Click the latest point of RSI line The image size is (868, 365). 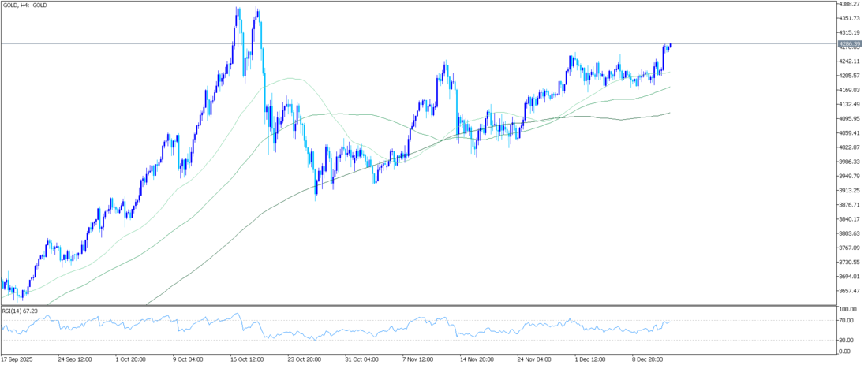tap(669, 322)
